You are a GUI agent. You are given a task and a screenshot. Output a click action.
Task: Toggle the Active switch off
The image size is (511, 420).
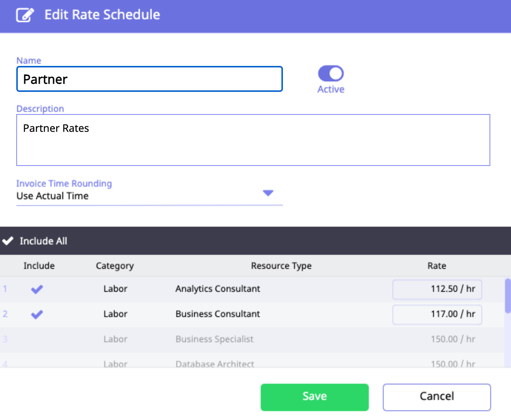coord(331,73)
